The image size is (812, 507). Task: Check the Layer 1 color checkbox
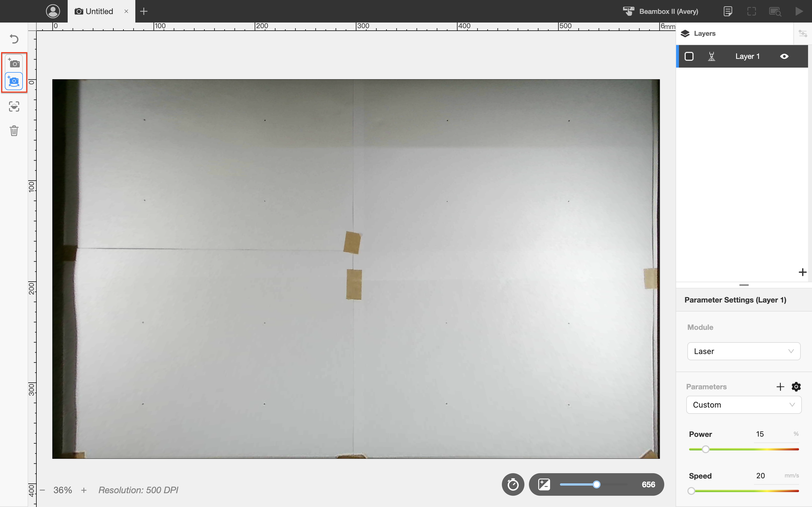click(x=689, y=56)
